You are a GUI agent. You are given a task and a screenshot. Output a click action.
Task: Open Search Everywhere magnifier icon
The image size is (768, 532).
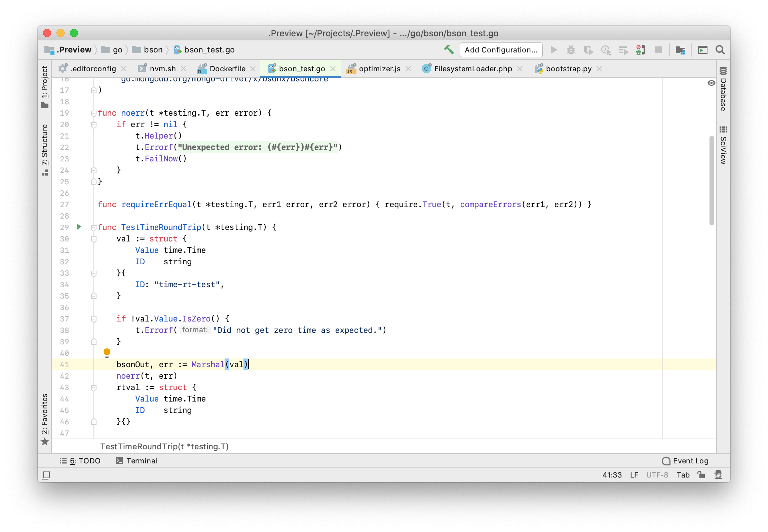tap(720, 50)
